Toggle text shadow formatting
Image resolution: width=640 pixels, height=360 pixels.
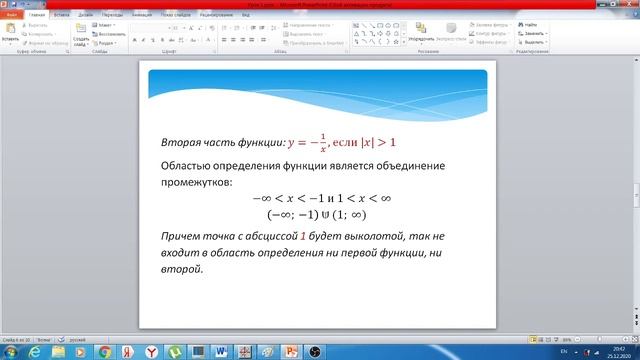[162, 40]
